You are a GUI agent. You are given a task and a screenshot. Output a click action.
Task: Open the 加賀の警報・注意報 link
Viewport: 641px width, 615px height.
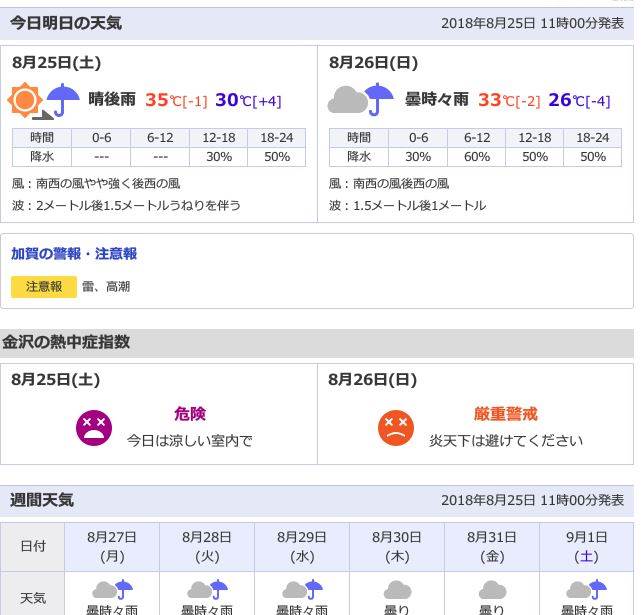(74, 254)
